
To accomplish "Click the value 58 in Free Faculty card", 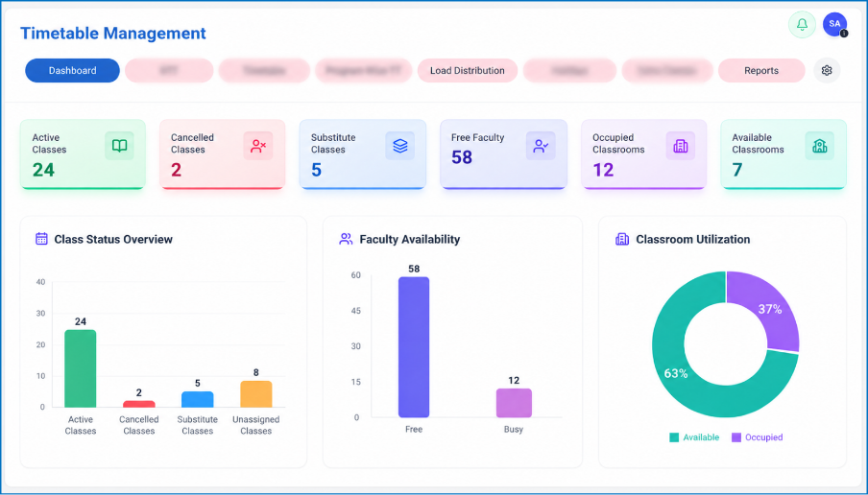I will click(x=462, y=157).
